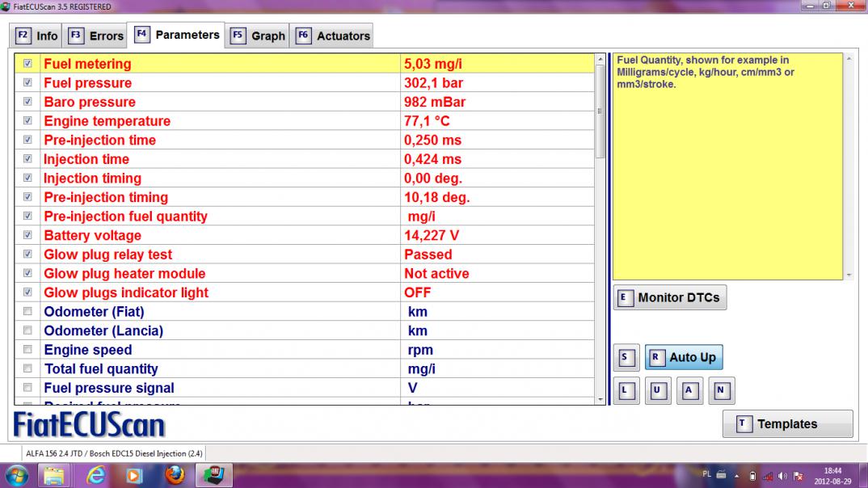The image size is (868, 488).
Task: Click the Not active value
Action: coord(436,274)
